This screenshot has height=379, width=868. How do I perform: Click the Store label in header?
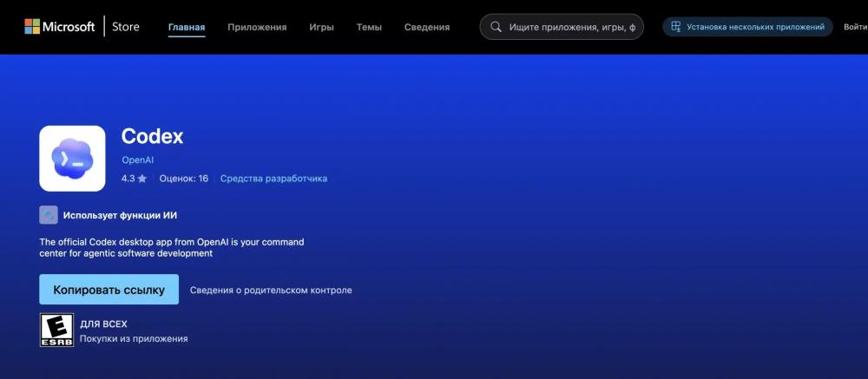[126, 27]
